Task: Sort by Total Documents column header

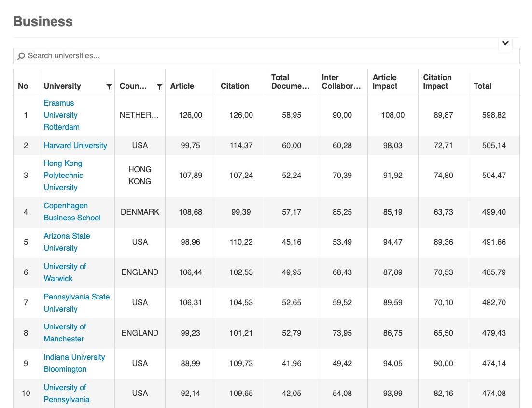Action: [291, 82]
